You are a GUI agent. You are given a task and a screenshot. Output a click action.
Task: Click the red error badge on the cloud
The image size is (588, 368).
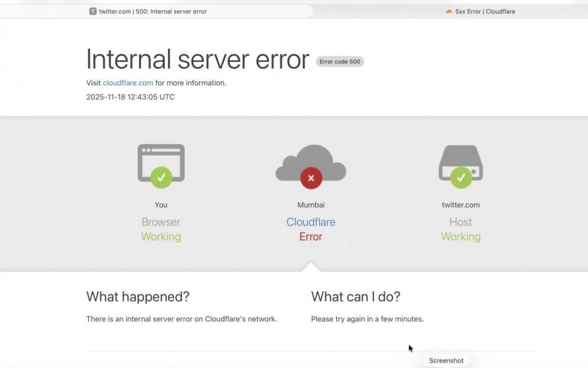[x=311, y=178]
